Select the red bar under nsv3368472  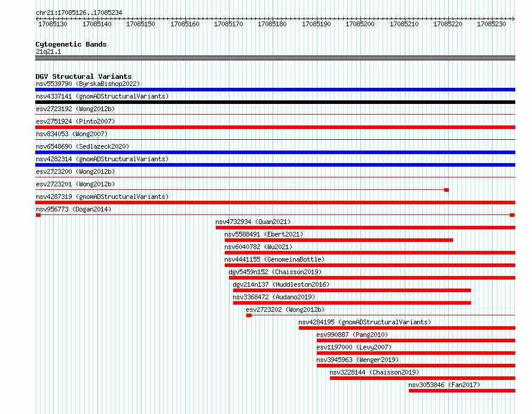(x=352, y=303)
